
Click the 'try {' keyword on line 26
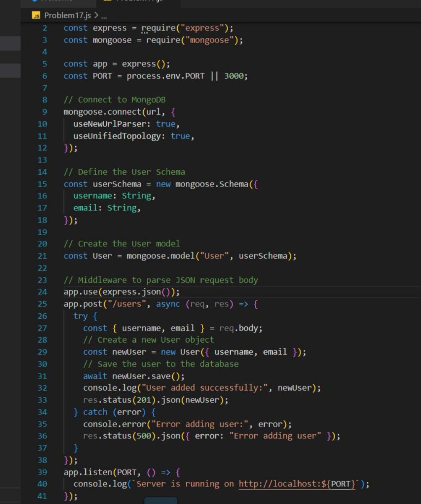[85, 316]
